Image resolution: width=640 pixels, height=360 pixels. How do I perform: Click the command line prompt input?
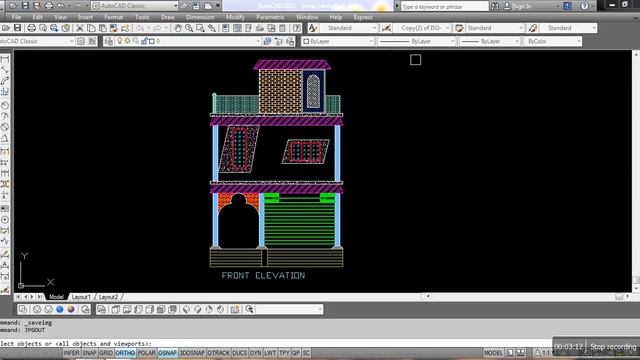coord(276,344)
